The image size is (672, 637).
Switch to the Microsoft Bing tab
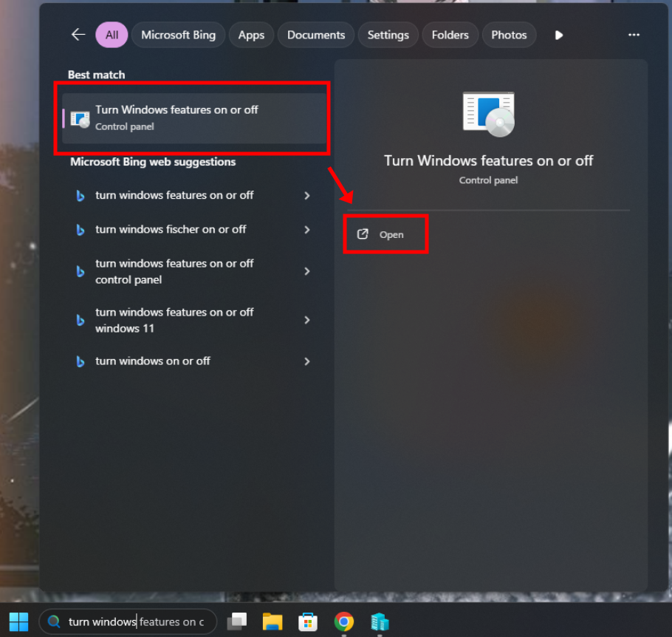(x=178, y=35)
